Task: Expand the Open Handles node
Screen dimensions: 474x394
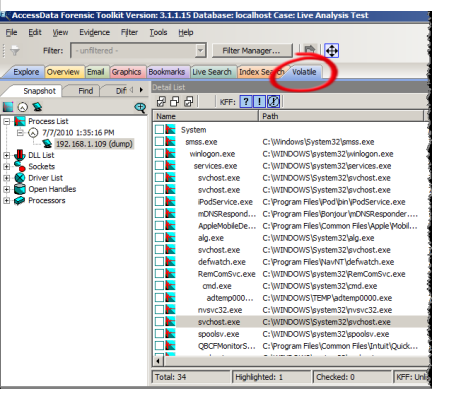Action: pyautogui.click(x=7, y=189)
